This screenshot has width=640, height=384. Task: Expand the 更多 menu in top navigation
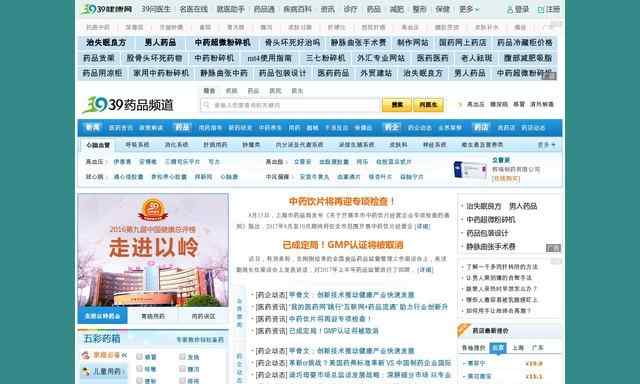469,9
